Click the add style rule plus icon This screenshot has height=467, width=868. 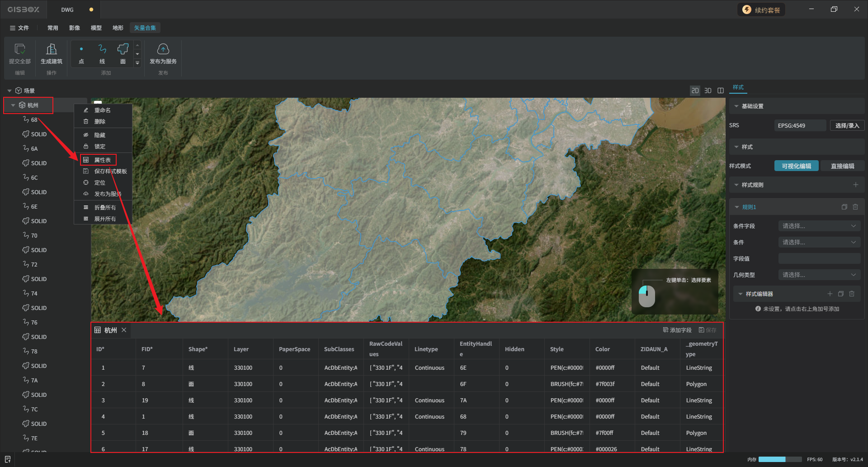(x=855, y=185)
